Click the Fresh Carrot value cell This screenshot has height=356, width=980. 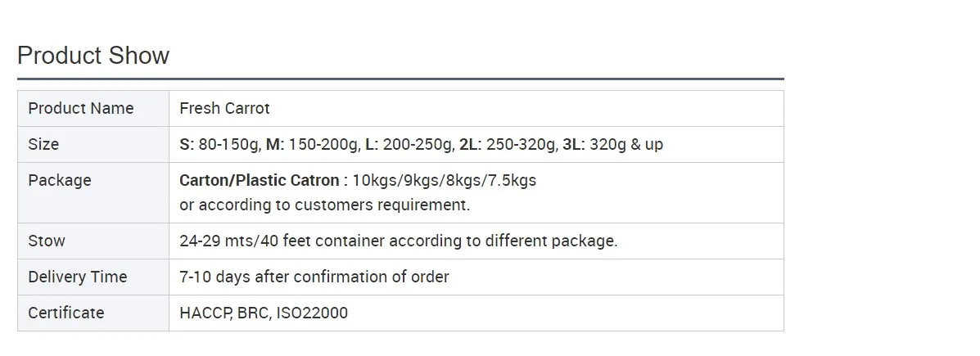(x=224, y=108)
